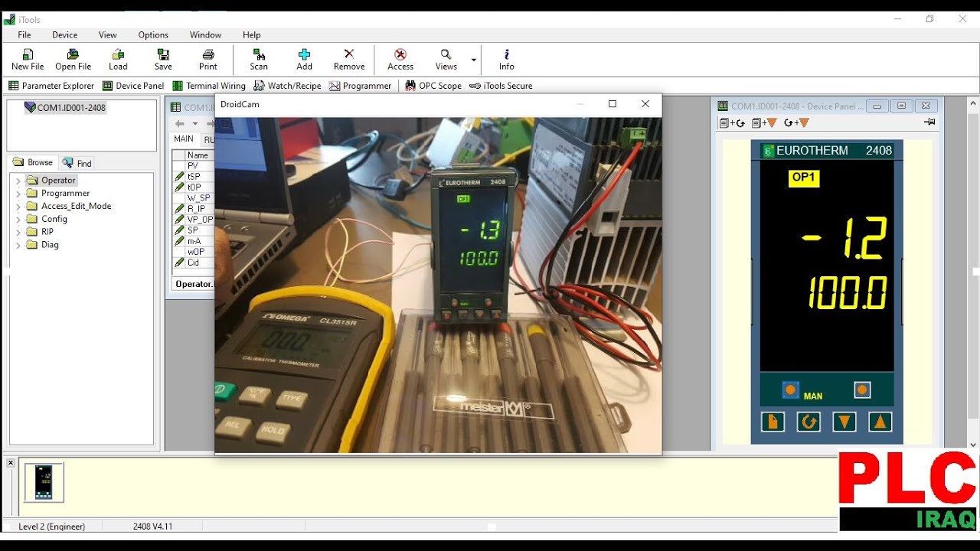
Task: Open the Window menu
Action: coord(205,34)
